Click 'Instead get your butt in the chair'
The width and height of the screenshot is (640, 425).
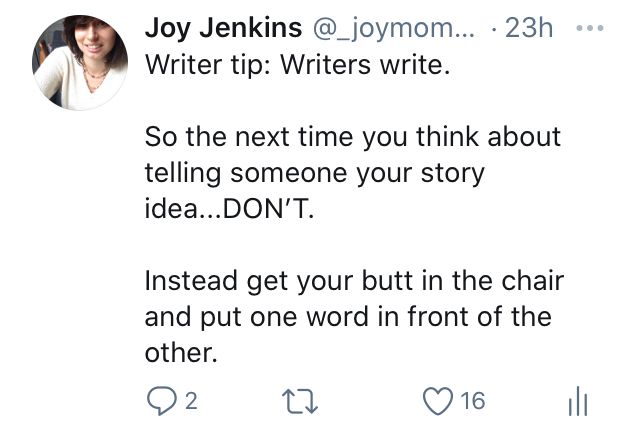click(x=355, y=282)
